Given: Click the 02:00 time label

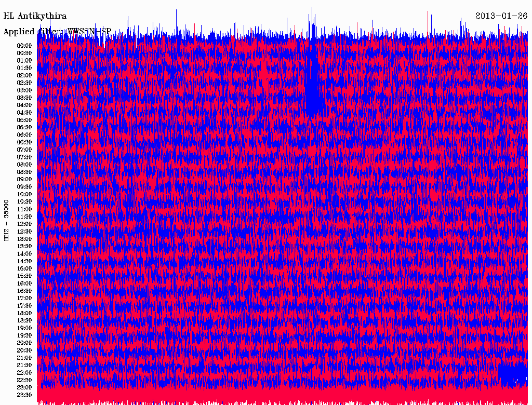Looking at the screenshot, I should click(24, 75).
